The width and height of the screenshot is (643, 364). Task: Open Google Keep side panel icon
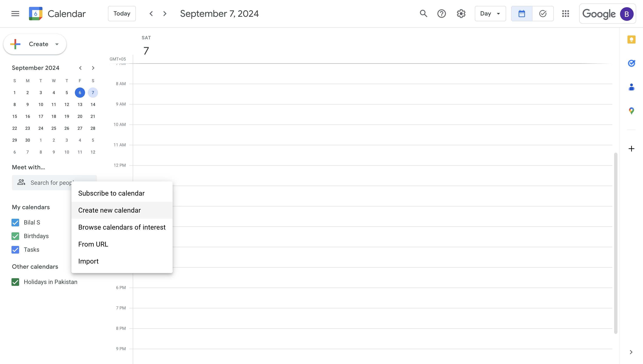(631, 40)
